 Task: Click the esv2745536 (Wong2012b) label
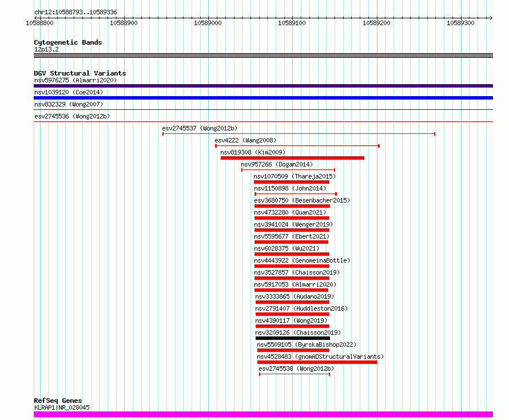tap(72, 116)
